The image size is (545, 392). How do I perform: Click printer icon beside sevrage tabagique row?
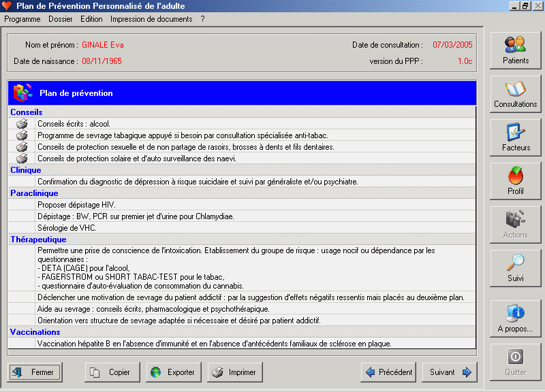pyautogui.click(x=22, y=135)
